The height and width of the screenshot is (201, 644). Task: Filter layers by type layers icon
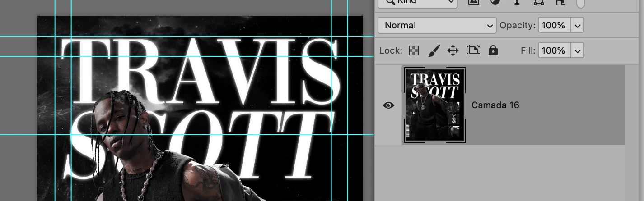(517, 2)
